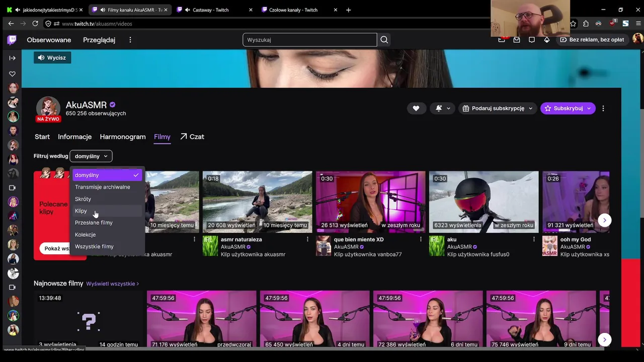This screenshot has width=644, height=362.
Task: Click Klip użytkownika vanboa77 text
Action: 368,254
